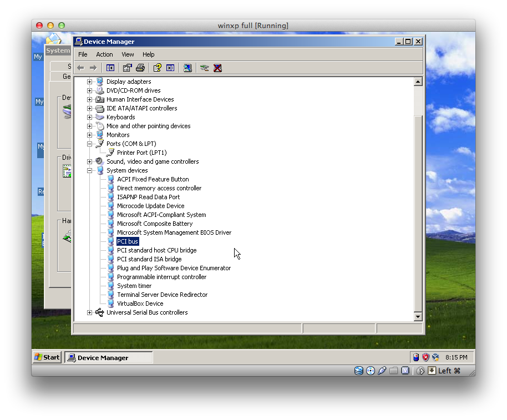The width and height of the screenshot is (507, 420).
Task: Select the PCI bus entry
Action: coord(128,241)
